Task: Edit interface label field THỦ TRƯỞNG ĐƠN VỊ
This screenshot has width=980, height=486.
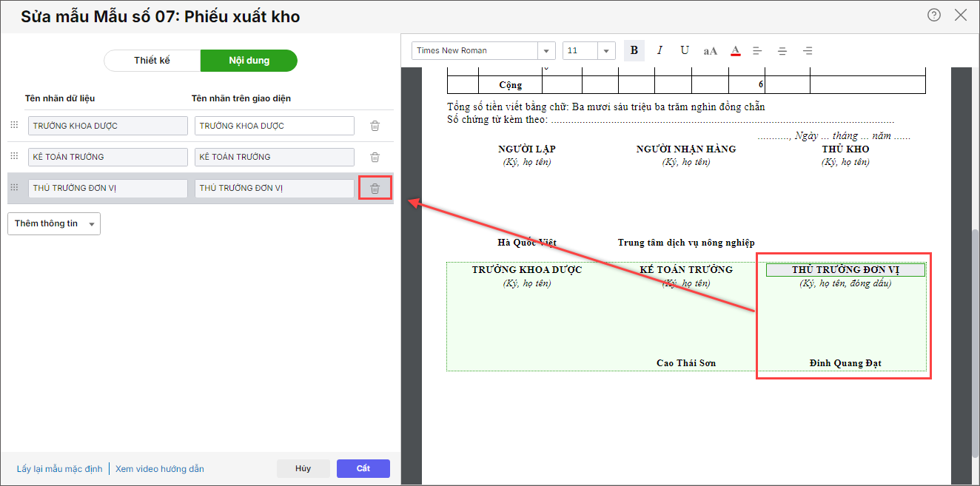Action: 275,188
